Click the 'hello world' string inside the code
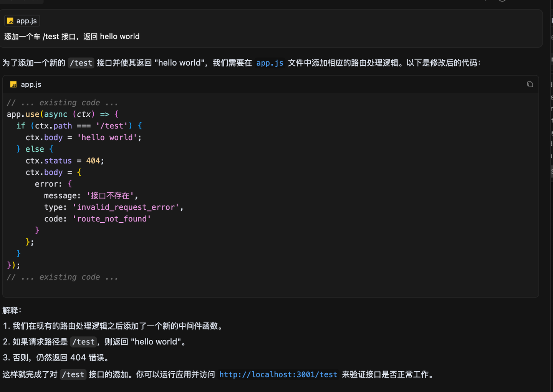Viewport: 553px width, 392px height. [x=109, y=137]
